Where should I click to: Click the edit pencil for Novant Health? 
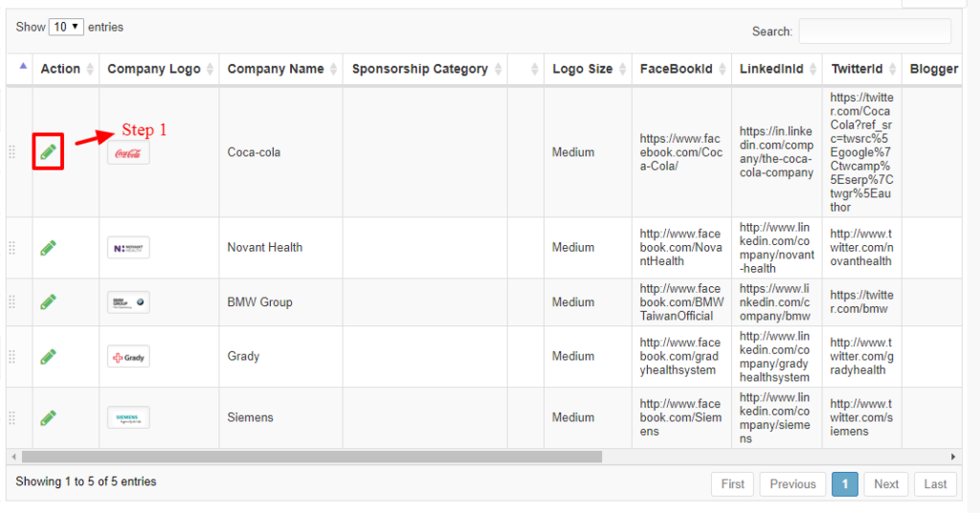pyautogui.click(x=48, y=248)
